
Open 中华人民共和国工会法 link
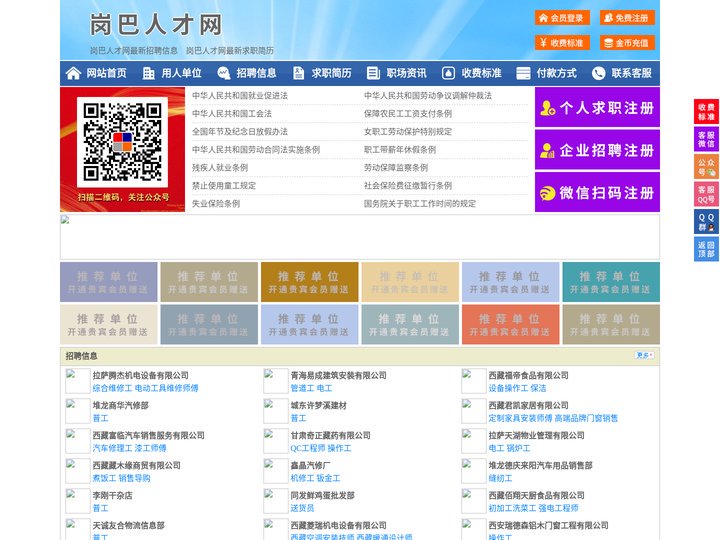[232, 113]
